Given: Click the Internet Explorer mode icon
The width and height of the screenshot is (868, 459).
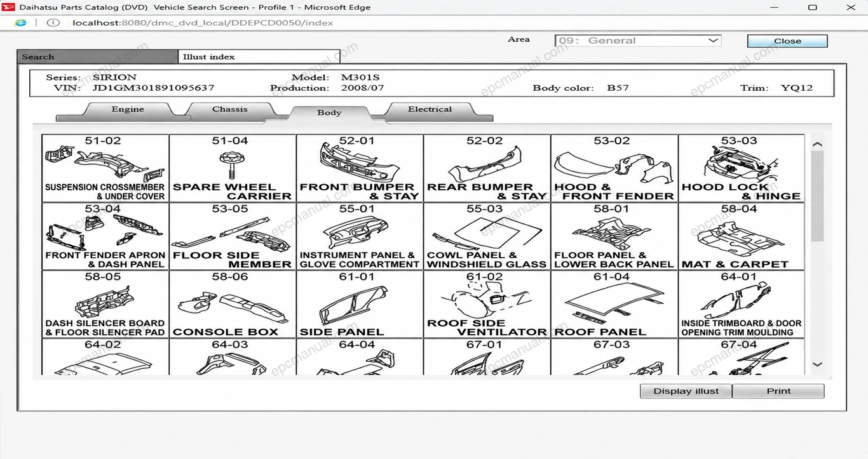Looking at the screenshot, I should tap(21, 23).
